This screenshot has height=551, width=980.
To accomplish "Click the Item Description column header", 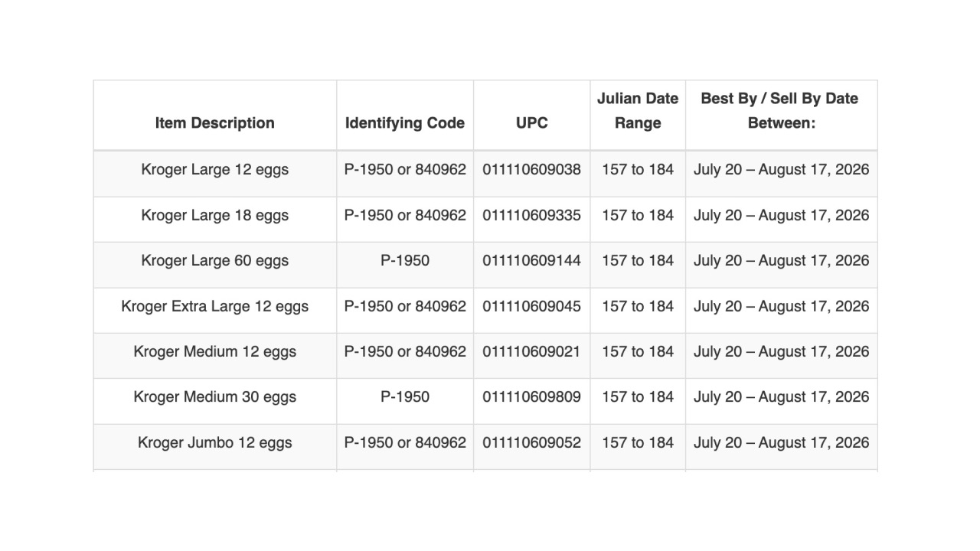I will [214, 123].
